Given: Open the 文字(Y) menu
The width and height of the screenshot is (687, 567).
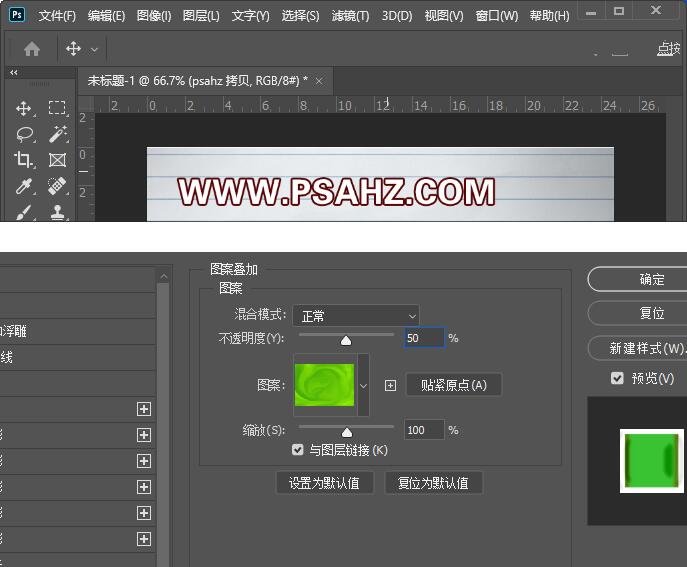Looking at the screenshot, I should pyautogui.click(x=251, y=16).
